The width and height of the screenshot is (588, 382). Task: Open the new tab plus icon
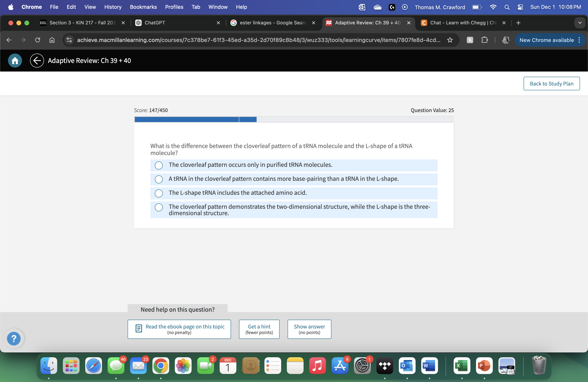[x=518, y=23]
